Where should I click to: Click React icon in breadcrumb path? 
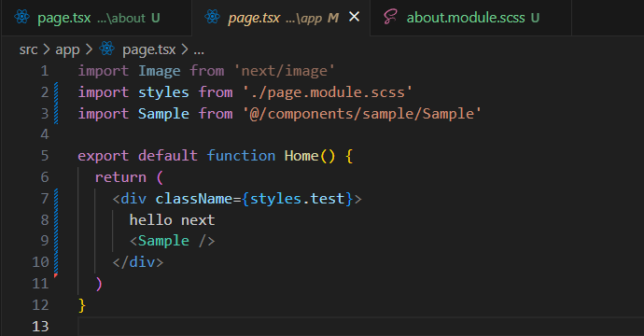click(x=106, y=49)
